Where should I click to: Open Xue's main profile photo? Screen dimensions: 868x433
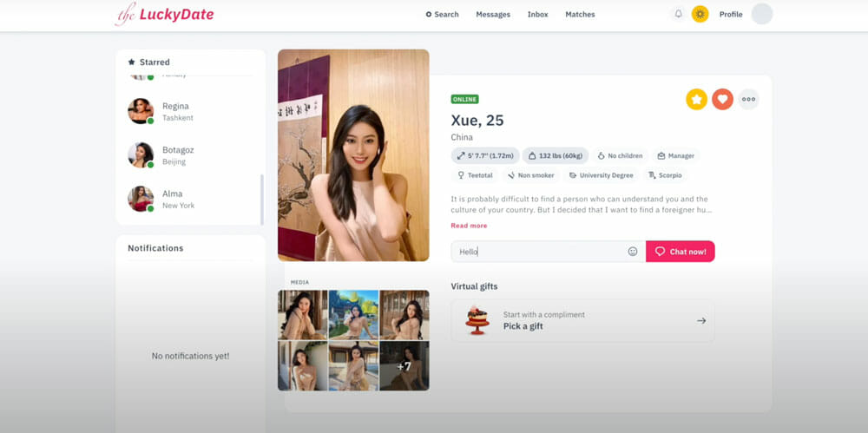[353, 155]
